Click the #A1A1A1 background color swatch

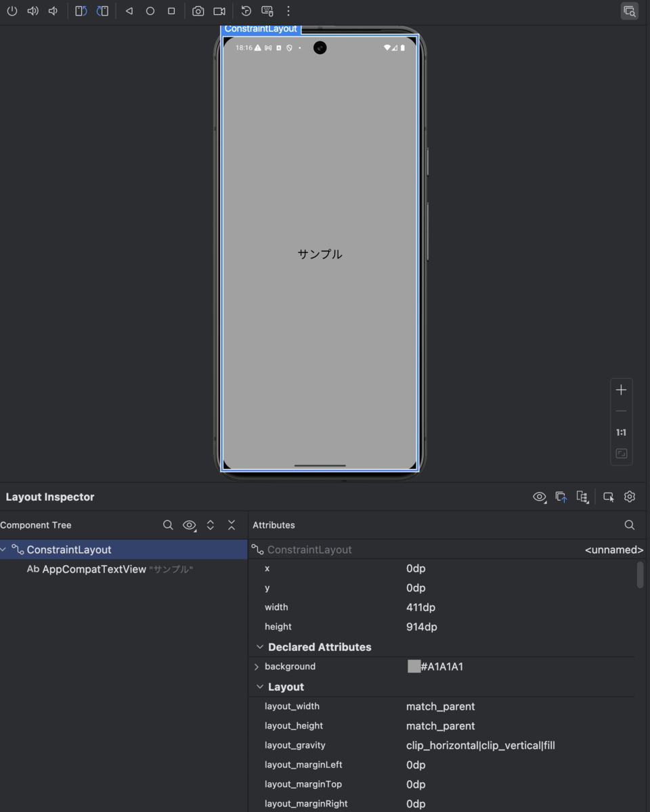[x=413, y=667]
